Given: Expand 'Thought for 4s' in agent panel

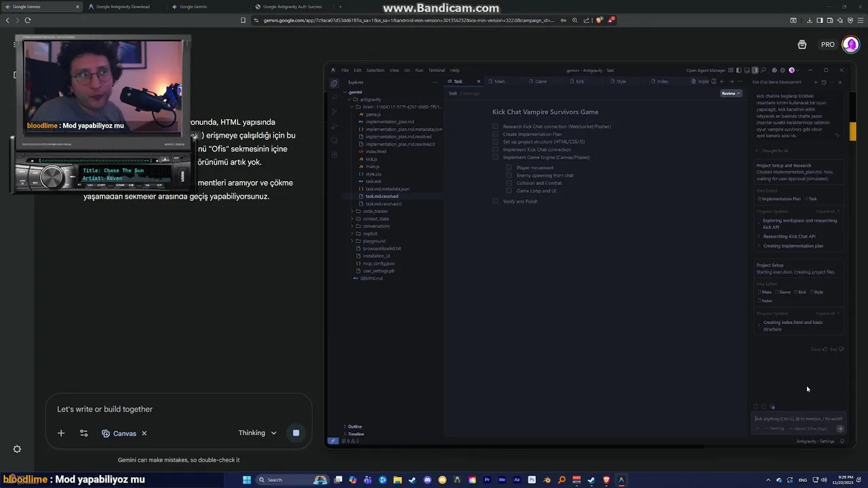Looking at the screenshot, I should [772, 150].
